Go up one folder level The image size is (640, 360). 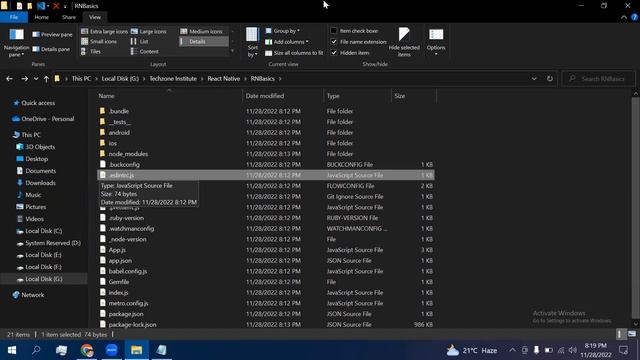[x=46, y=79]
